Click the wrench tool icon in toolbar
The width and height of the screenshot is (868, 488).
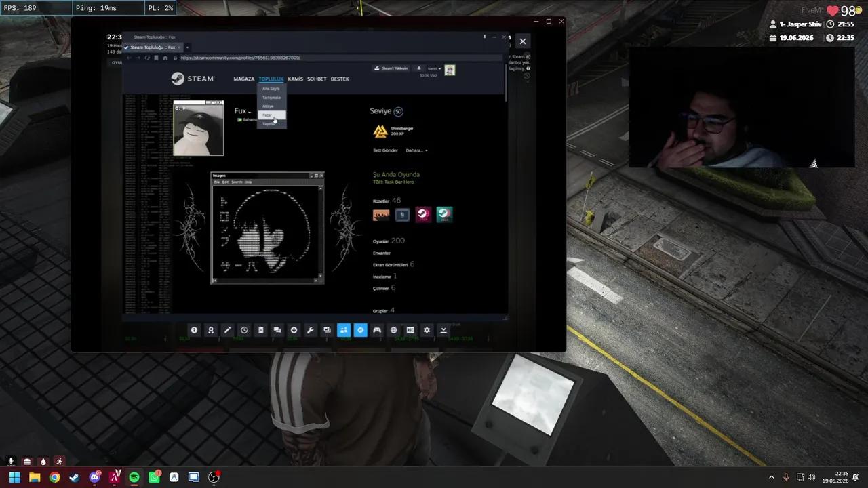311,330
